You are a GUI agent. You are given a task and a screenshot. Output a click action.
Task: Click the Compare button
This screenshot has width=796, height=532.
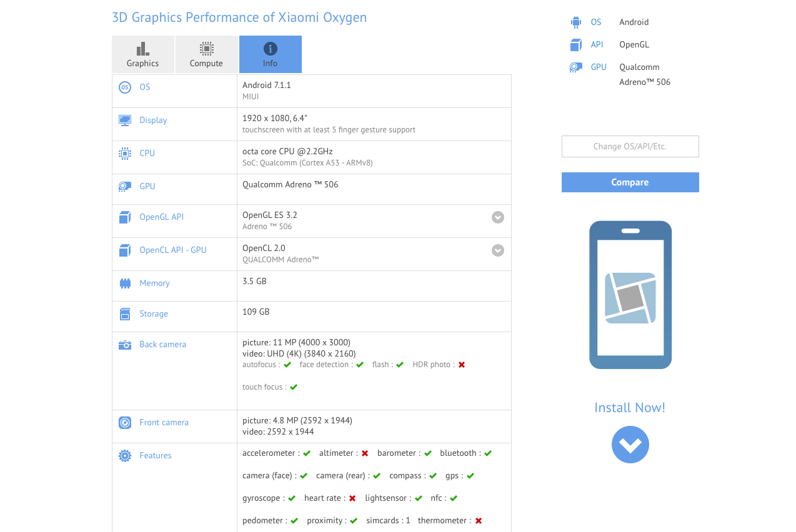pyautogui.click(x=630, y=182)
